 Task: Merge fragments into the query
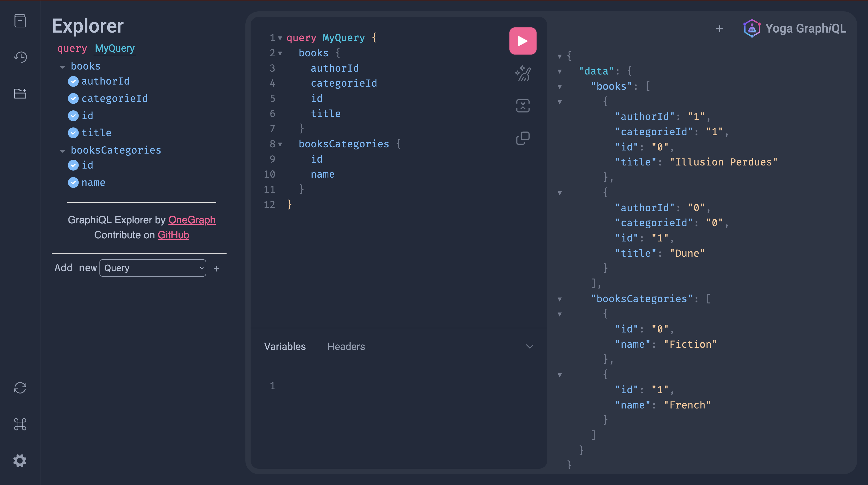[523, 105]
